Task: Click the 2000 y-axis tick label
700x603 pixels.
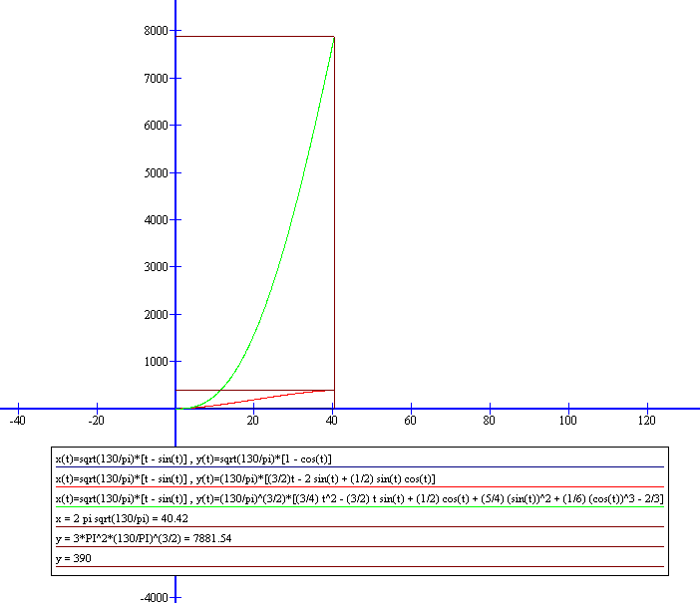Action: [156, 315]
